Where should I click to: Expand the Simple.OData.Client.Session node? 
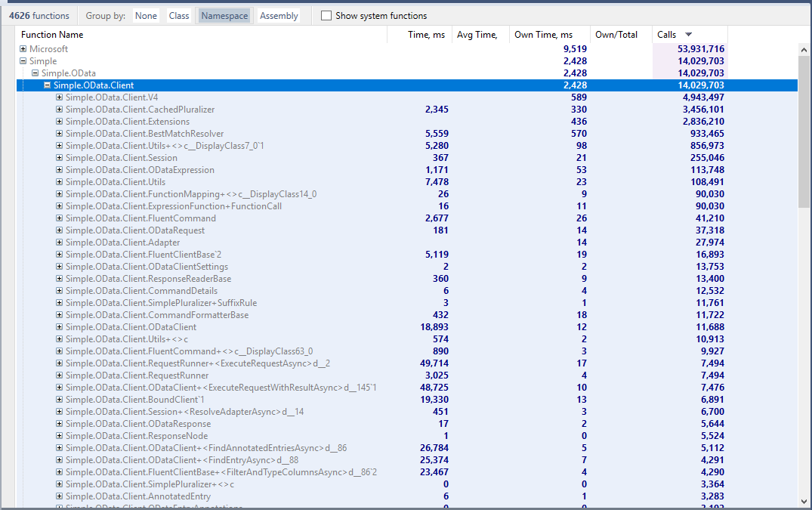(59, 157)
